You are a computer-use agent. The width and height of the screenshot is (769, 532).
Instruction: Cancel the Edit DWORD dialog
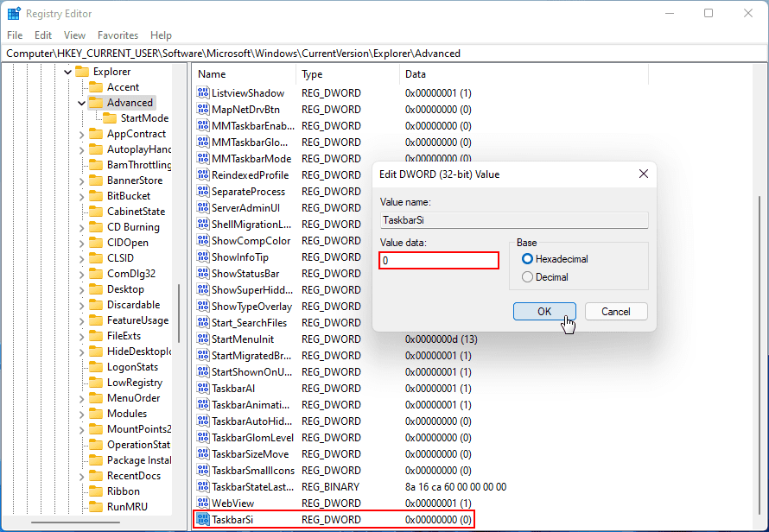[x=616, y=312]
